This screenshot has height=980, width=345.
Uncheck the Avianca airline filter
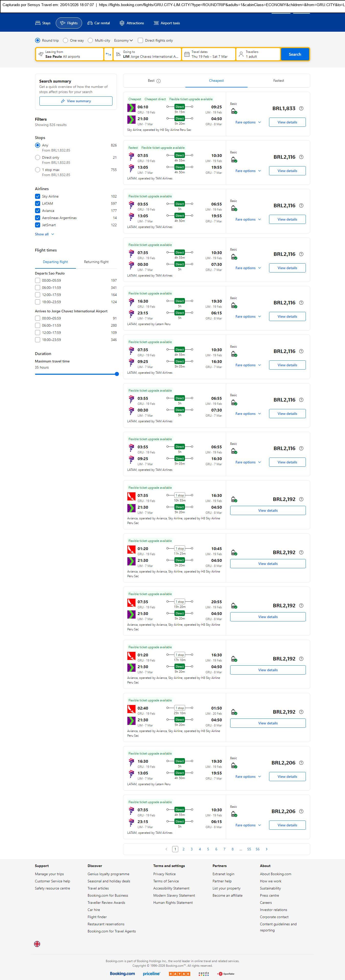[x=38, y=211]
